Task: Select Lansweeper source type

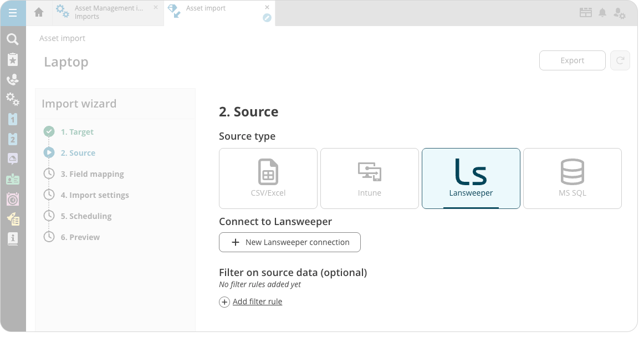Action: click(x=471, y=178)
